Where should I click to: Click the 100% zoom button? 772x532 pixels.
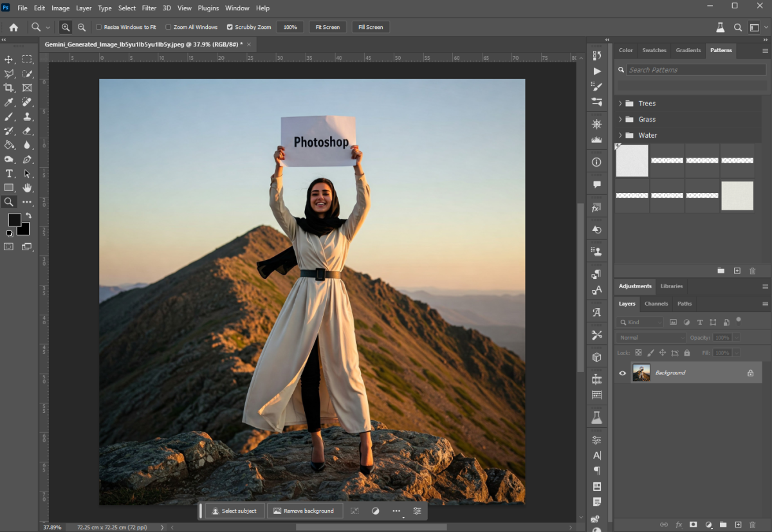click(x=290, y=27)
